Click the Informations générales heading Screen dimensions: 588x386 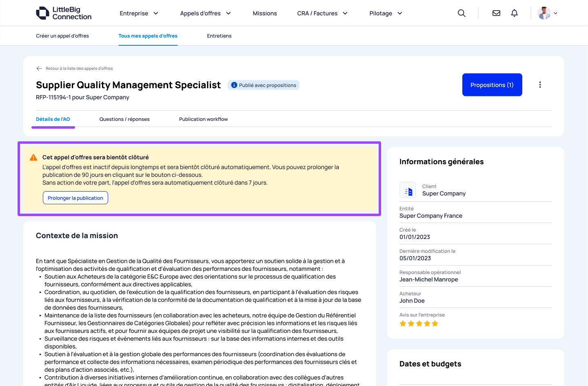442,162
